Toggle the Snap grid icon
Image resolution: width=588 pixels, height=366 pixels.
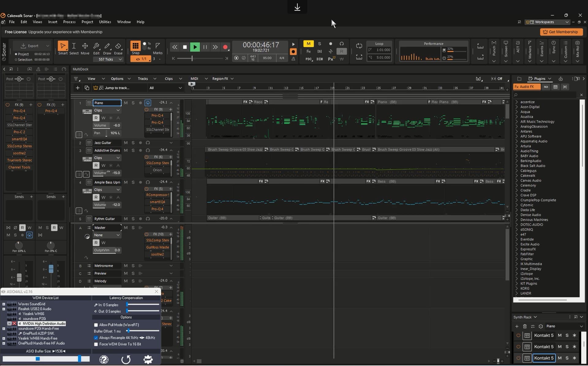(x=135, y=46)
